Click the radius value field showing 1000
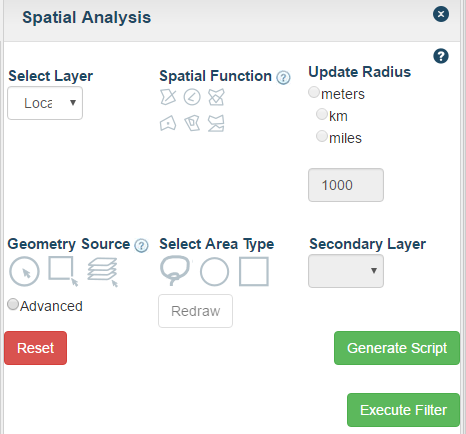The image size is (466, 434). click(346, 185)
